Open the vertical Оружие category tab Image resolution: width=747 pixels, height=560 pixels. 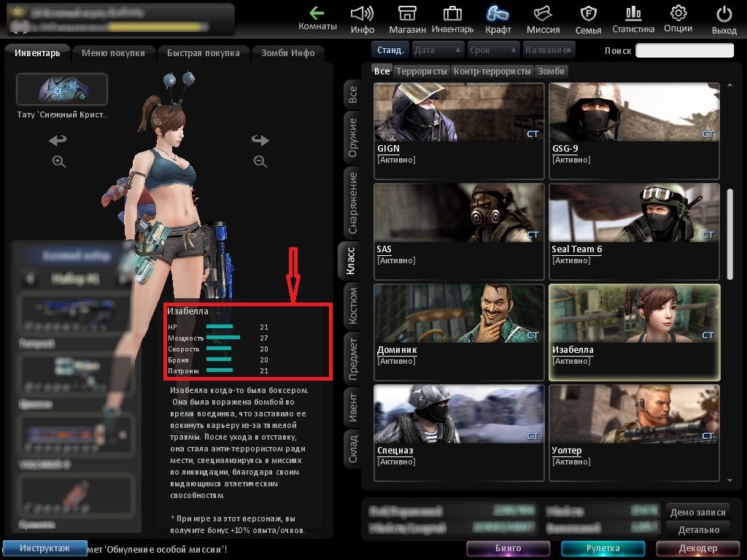click(352, 138)
